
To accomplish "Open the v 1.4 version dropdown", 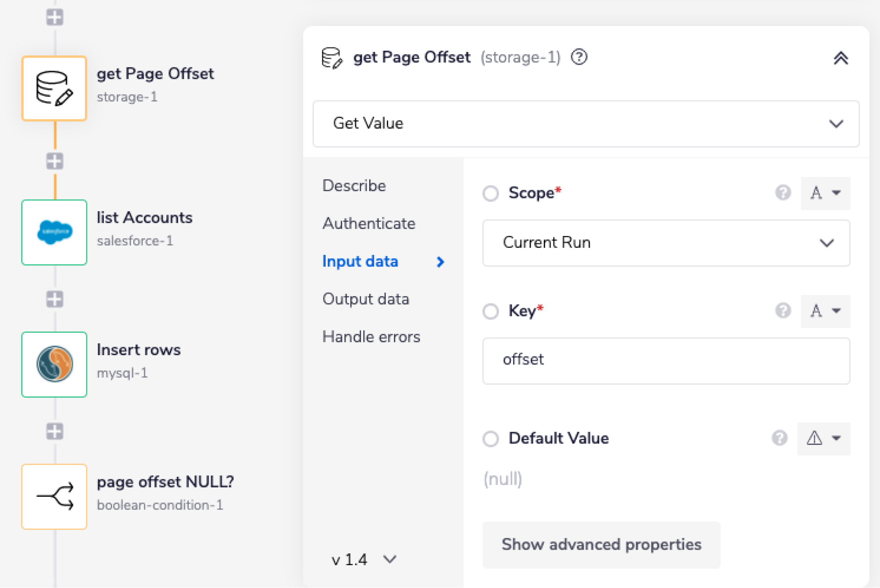I will (x=364, y=560).
